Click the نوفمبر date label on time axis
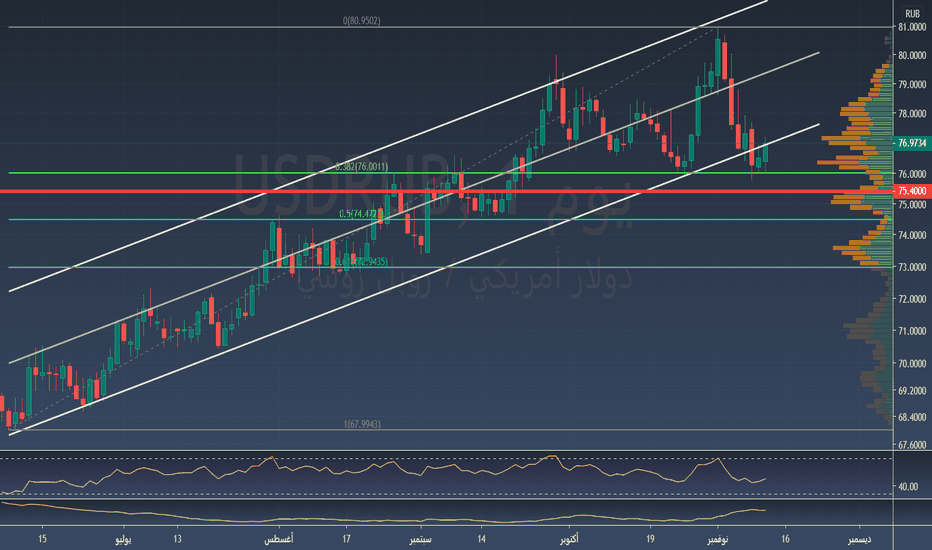 [x=717, y=539]
